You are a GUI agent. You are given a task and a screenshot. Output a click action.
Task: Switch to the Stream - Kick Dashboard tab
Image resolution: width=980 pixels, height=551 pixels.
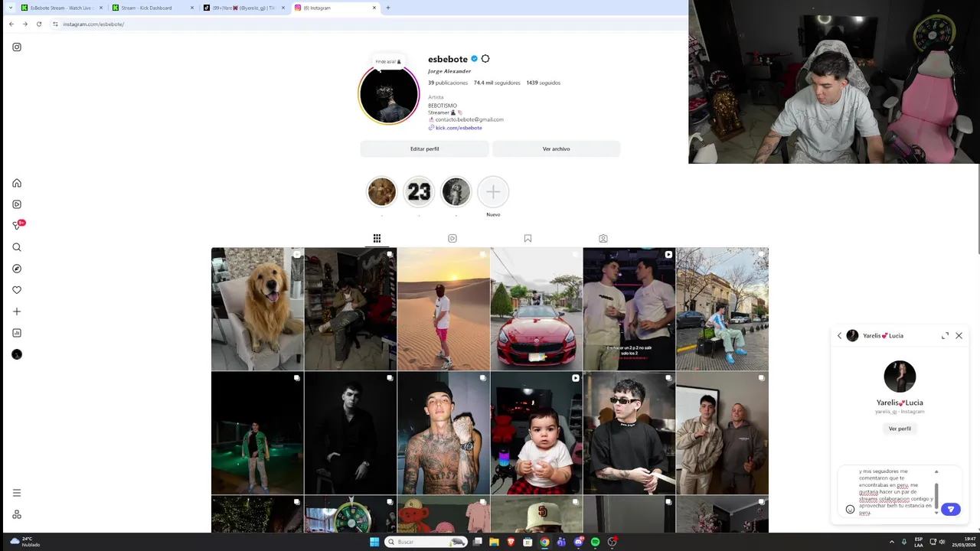pos(152,8)
